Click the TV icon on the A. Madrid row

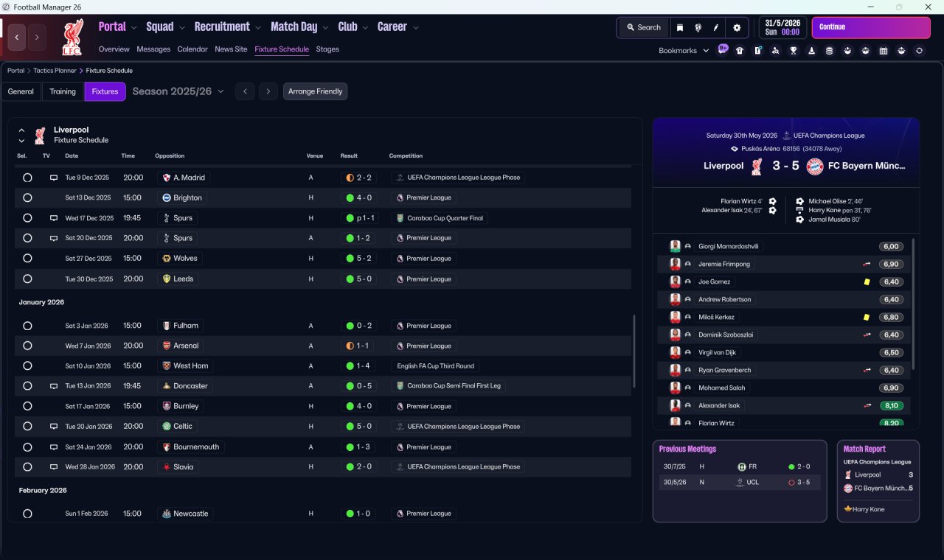(53, 178)
